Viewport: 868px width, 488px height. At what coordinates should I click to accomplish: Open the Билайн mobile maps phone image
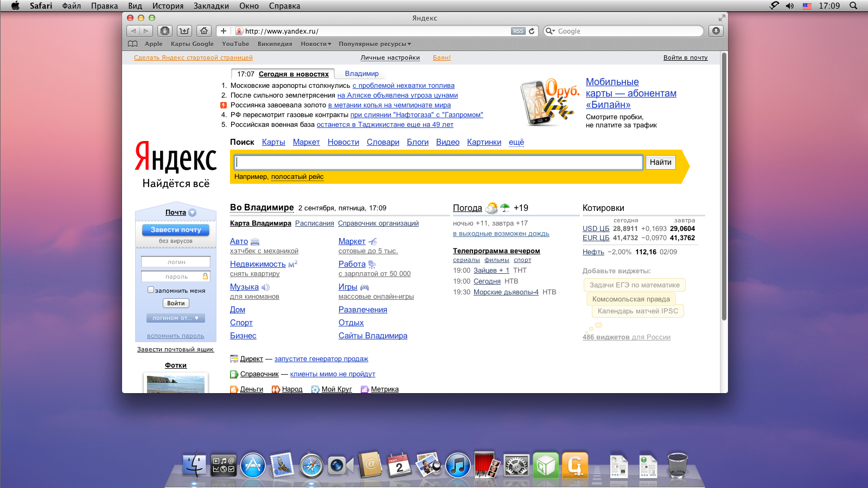click(x=549, y=102)
